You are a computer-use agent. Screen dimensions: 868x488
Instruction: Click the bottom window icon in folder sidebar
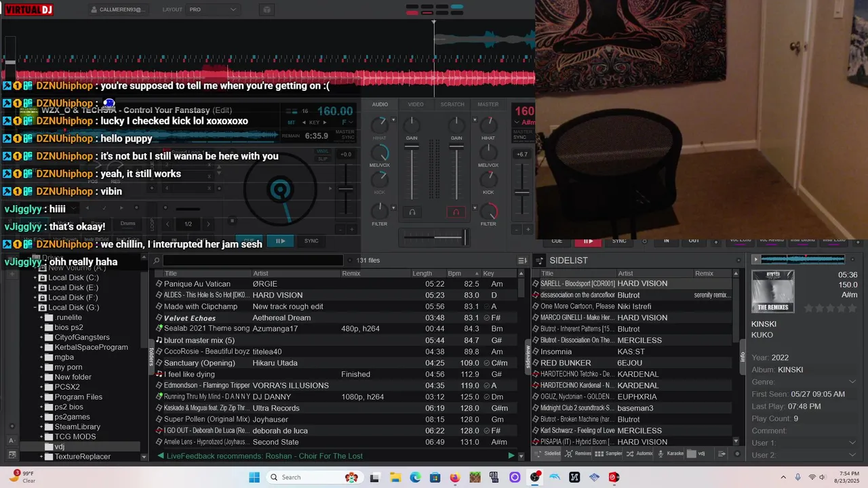click(12, 455)
